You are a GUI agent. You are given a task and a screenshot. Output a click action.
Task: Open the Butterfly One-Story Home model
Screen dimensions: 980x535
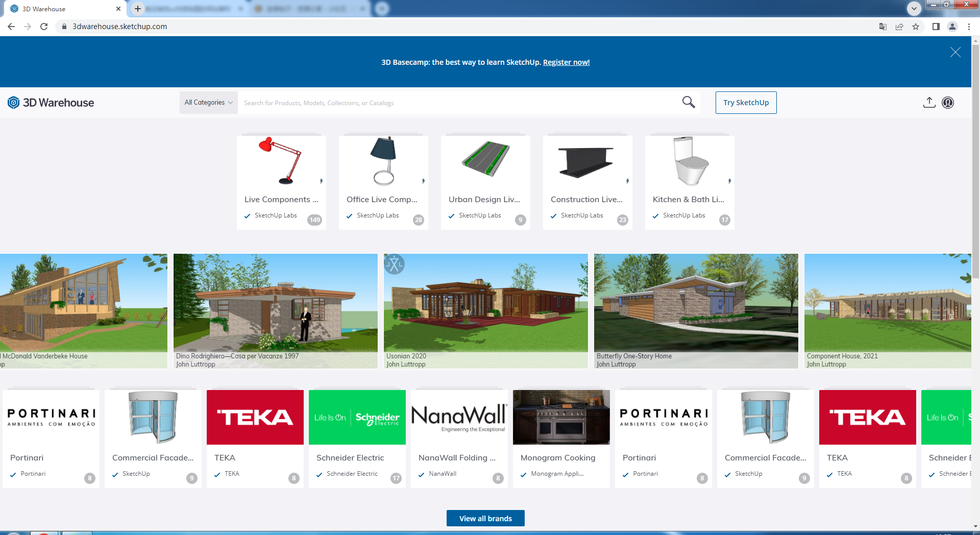pos(696,311)
